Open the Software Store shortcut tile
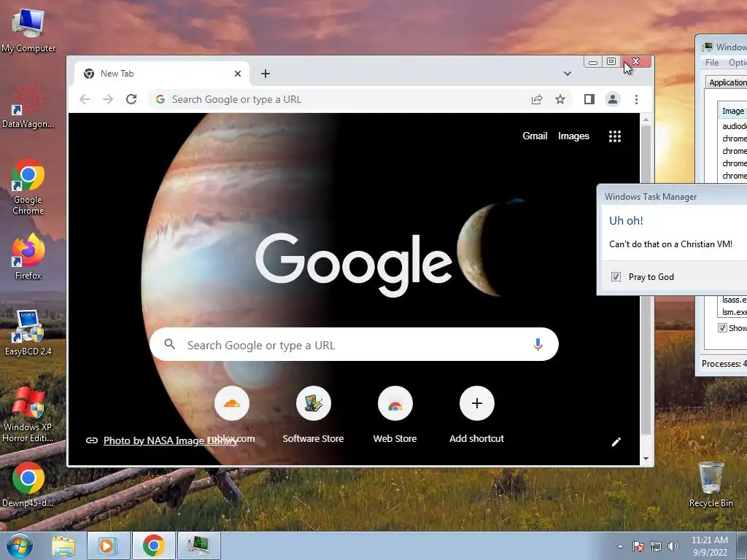The image size is (747, 560). pos(313,414)
